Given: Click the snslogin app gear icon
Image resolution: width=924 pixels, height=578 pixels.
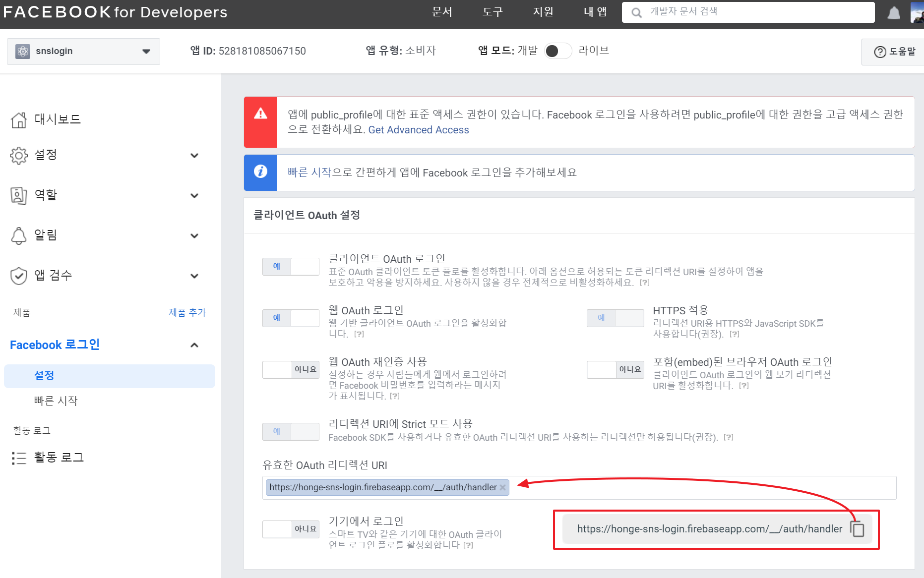Looking at the screenshot, I should pos(22,51).
